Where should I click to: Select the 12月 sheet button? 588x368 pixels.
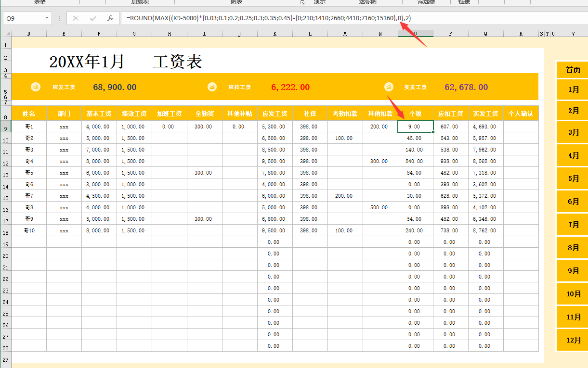[x=573, y=340]
